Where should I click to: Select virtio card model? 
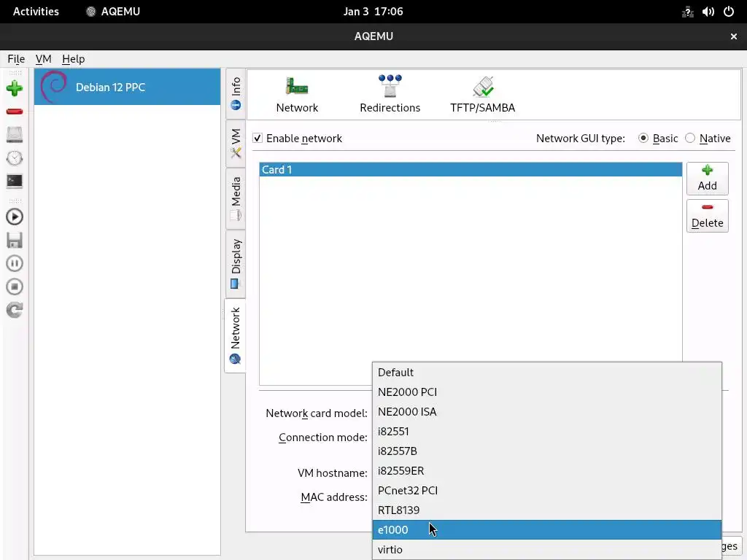(547, 550)
